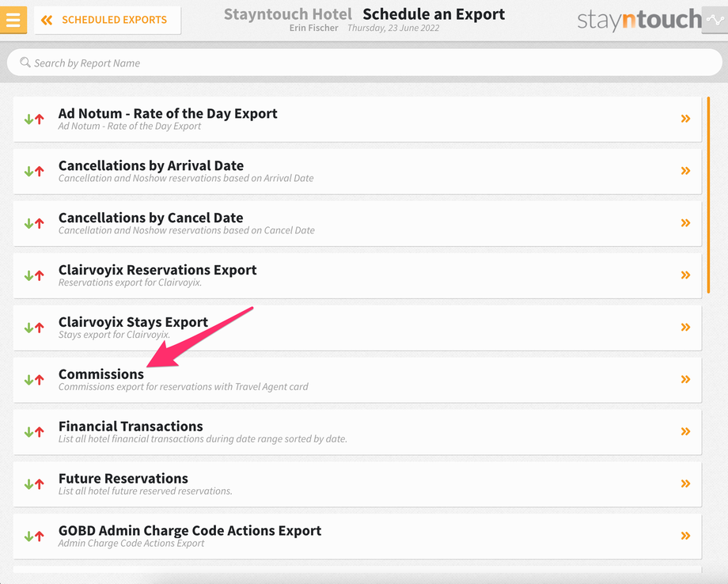Click 'Reservations export for Clairvoyix' description

[x=130, y=283]
